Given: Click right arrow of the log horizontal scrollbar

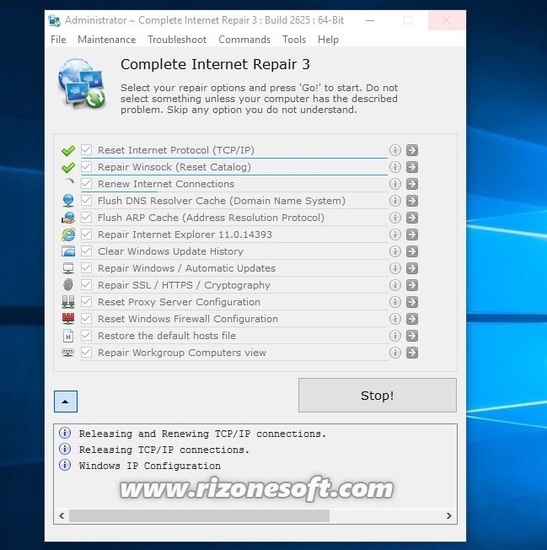Looking at the screenshot, I should point(449,516).
